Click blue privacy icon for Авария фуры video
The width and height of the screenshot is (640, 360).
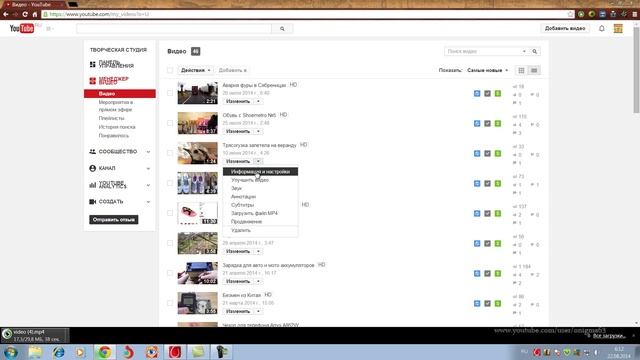[477, 93]
